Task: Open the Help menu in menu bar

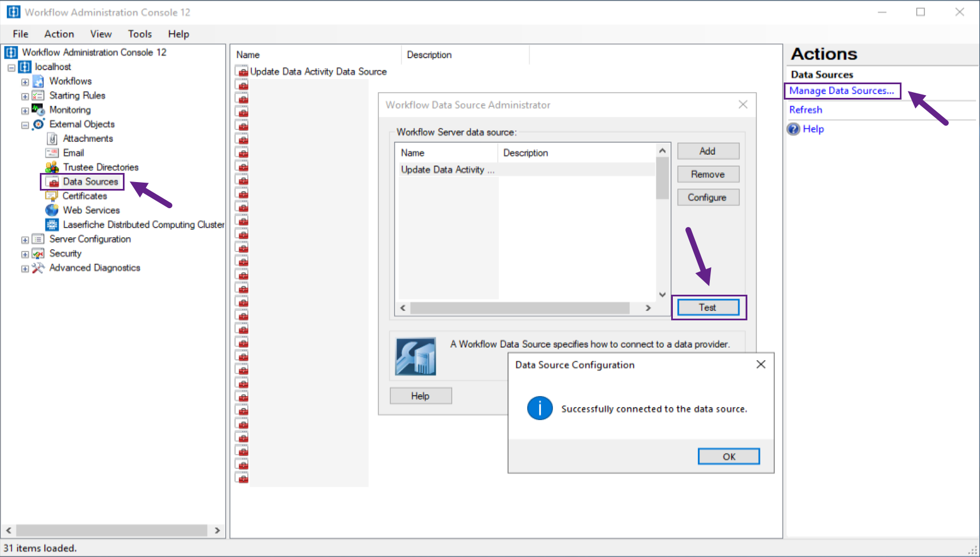Action: point(179,34)
